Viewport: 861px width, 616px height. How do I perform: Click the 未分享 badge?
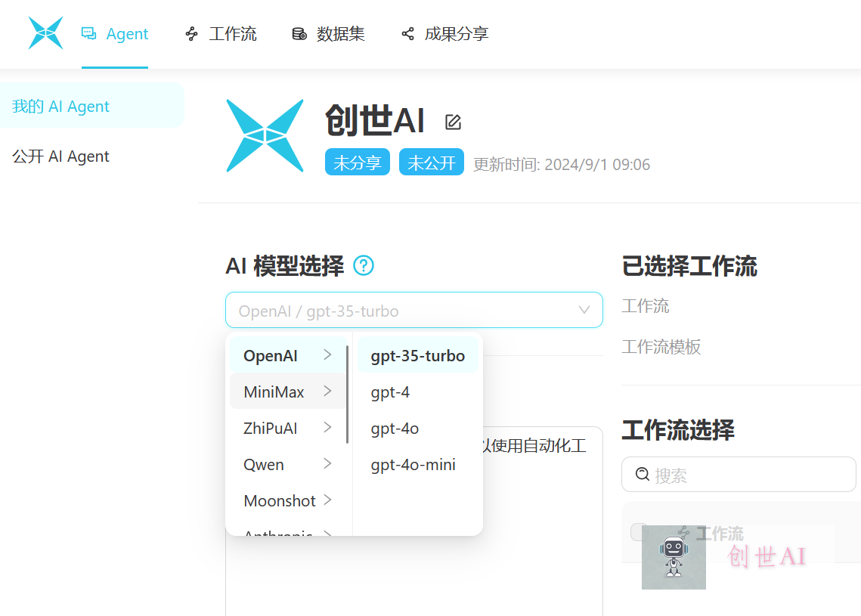coord(357,162)
